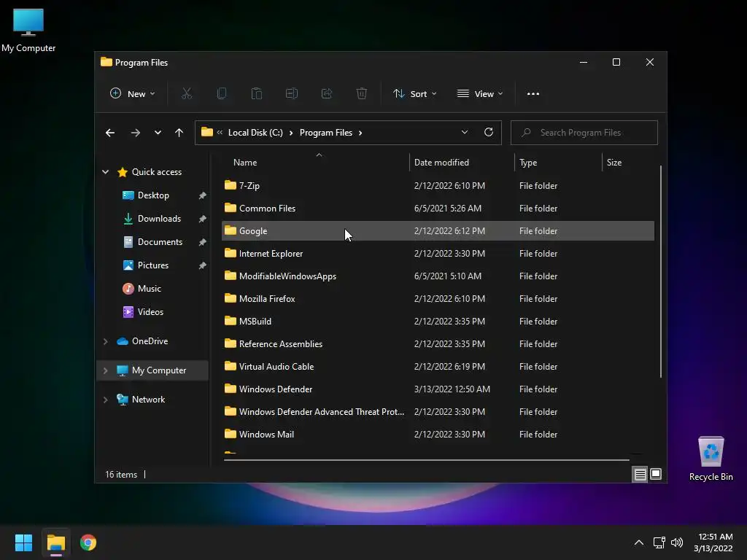
Task: Click the Copy icon in toolbar
Action: click(x=222, y=94)
